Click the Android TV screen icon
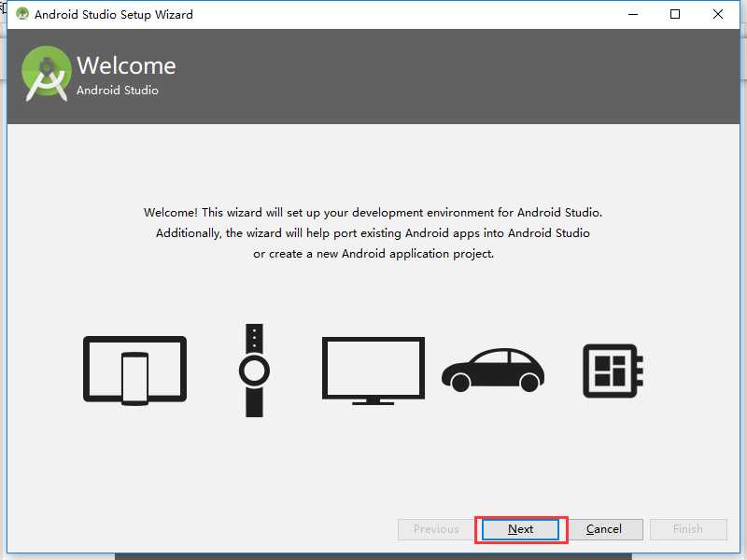The image size is (747, 560). [373, 371]
